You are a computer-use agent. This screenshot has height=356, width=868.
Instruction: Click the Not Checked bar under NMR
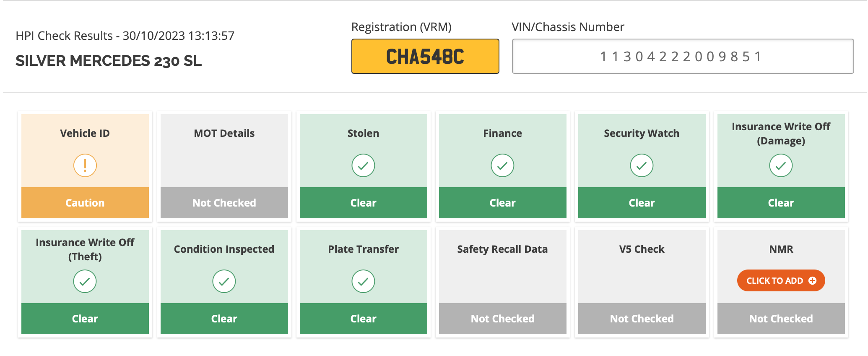click(781, 319)
